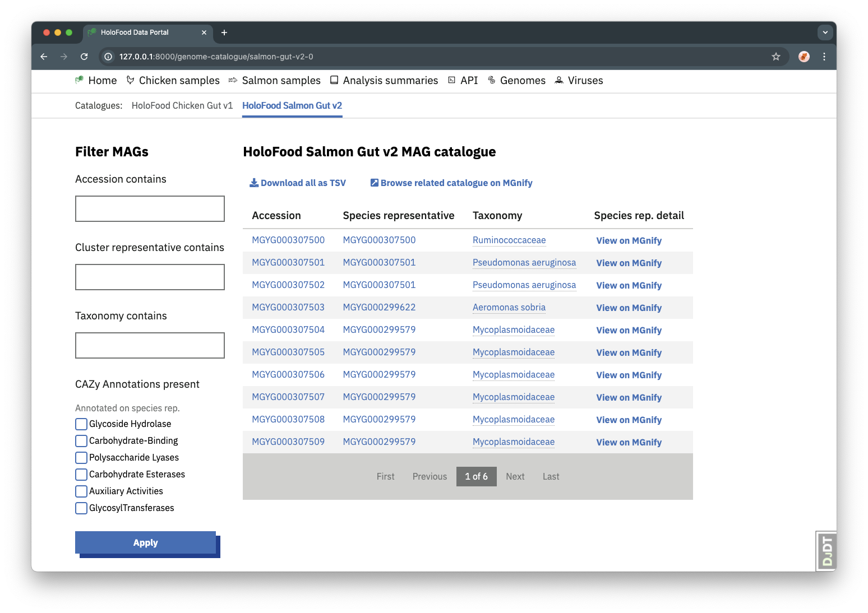The height and width of the screenshot is (613, 868).
Task: Expand the tab search dropdown arrow
Action: click(825, 32)
